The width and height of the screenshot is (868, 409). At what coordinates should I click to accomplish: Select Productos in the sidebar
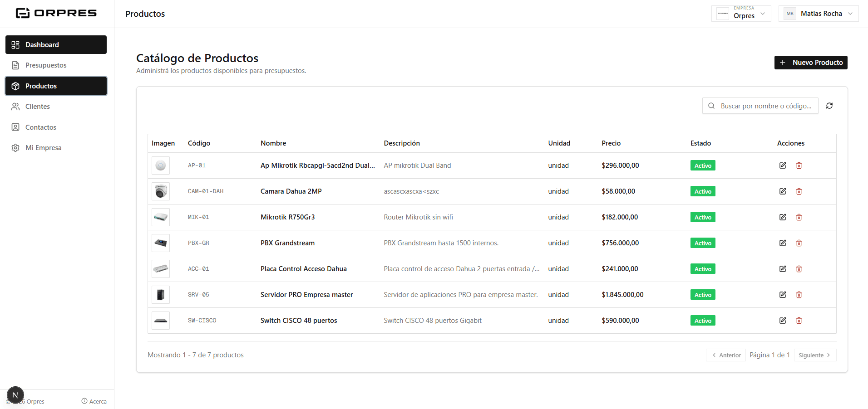pyautogui.click(x=56, y=86)
